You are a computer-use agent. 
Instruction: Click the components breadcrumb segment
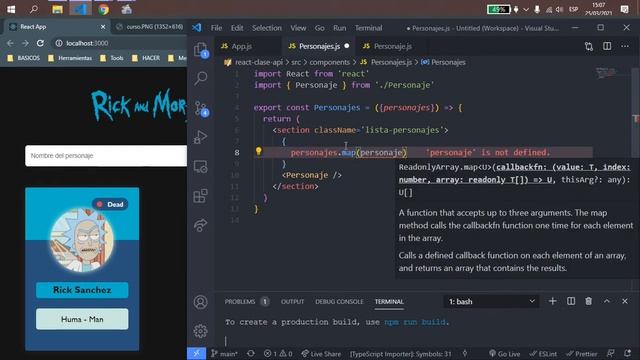tap(329, 62)
